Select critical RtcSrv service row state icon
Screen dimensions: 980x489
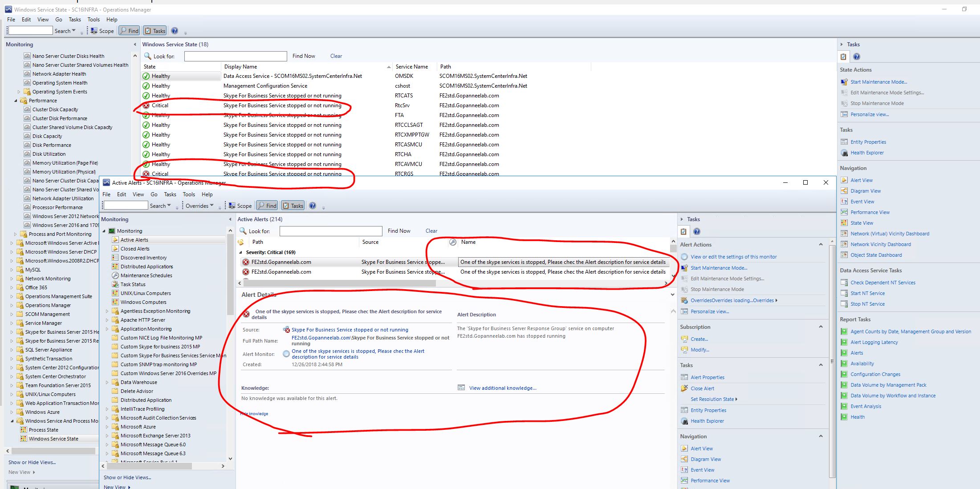point(146,105)
